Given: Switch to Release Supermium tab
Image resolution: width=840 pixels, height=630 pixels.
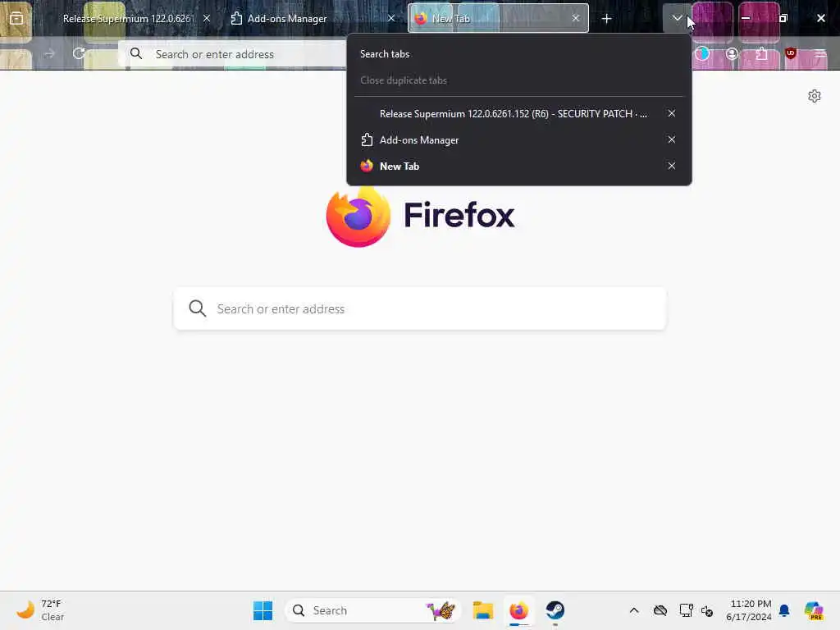Looking at the screenshot, I should coord(129,19).
